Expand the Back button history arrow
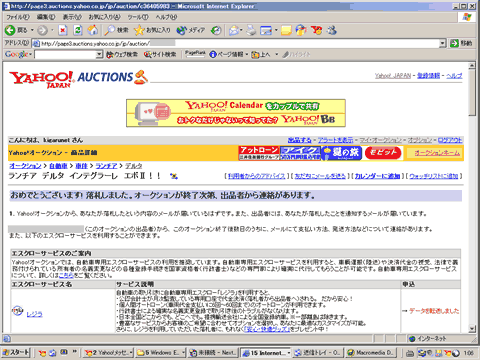Image resolution: width=480 pixels, height=360 pixels. (x=32, y=30)
